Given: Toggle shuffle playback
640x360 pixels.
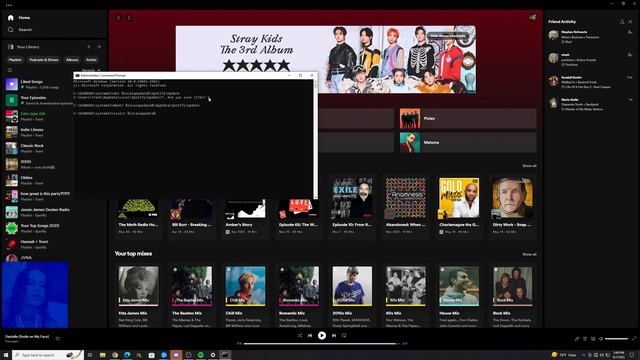Looking at the screenshot, I should pos(300,336).
